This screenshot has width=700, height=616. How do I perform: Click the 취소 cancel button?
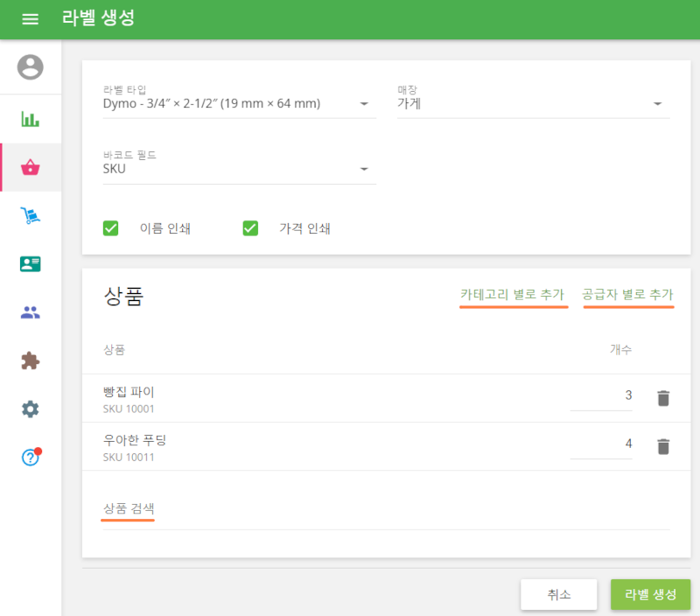[559, 594]
